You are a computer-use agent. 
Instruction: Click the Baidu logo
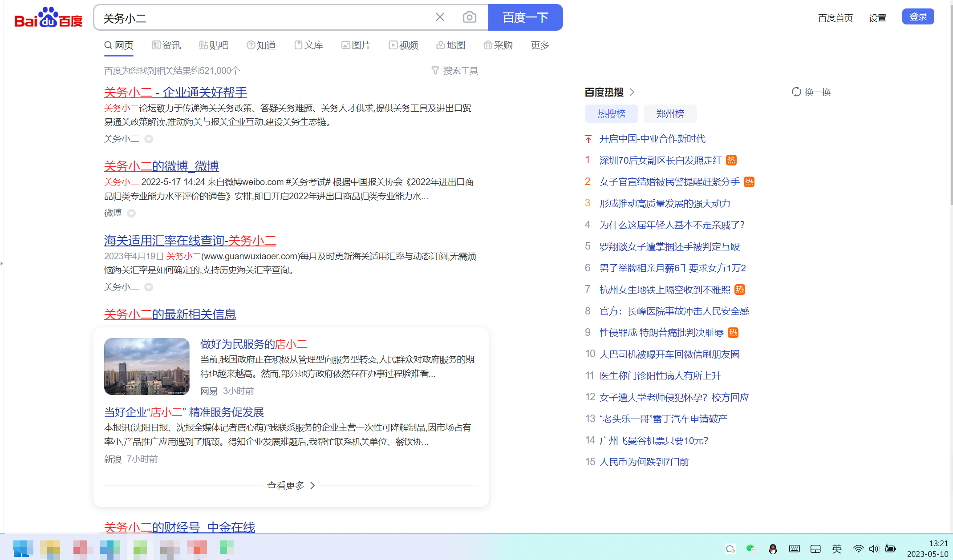(49, 17)
